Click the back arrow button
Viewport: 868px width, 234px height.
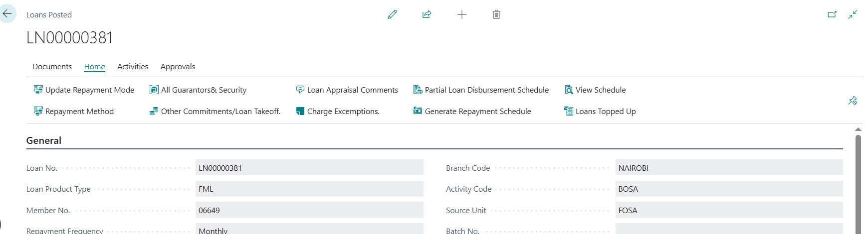tap(7, 14)
